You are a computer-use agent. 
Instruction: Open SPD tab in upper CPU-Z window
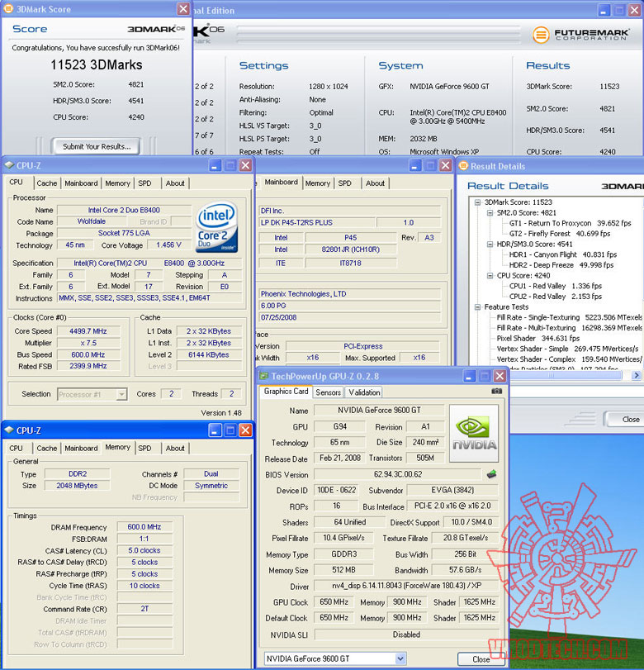[x=144, y=183]
